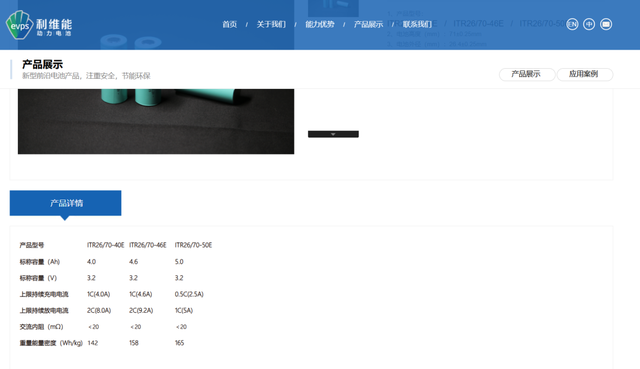The image size is (640, 369).
Task: Open 首页 in the navigation bar
Action: point(229,24)
